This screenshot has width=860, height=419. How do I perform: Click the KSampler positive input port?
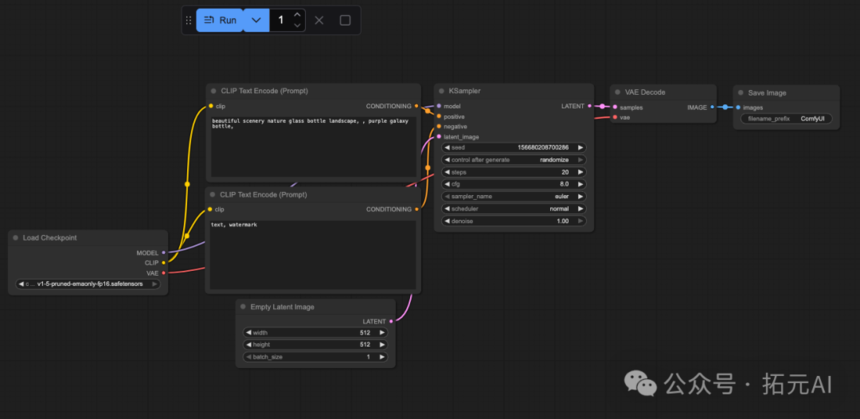[439, 116]
